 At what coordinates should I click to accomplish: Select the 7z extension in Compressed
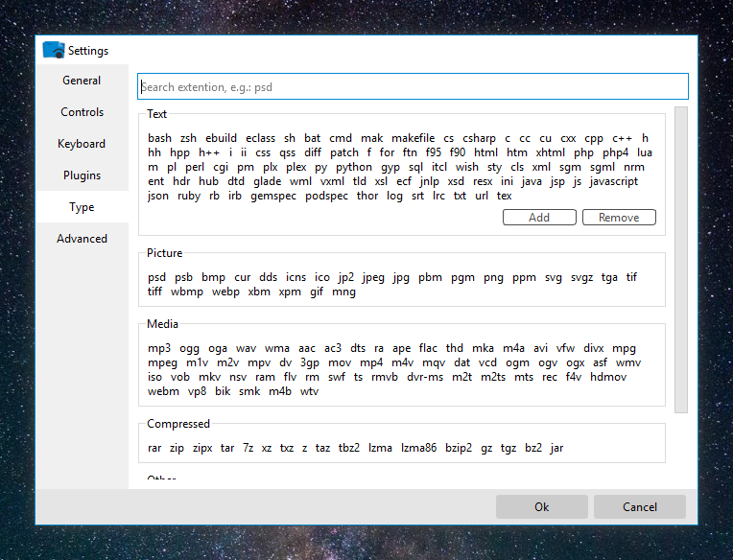(x=248, y=449)
